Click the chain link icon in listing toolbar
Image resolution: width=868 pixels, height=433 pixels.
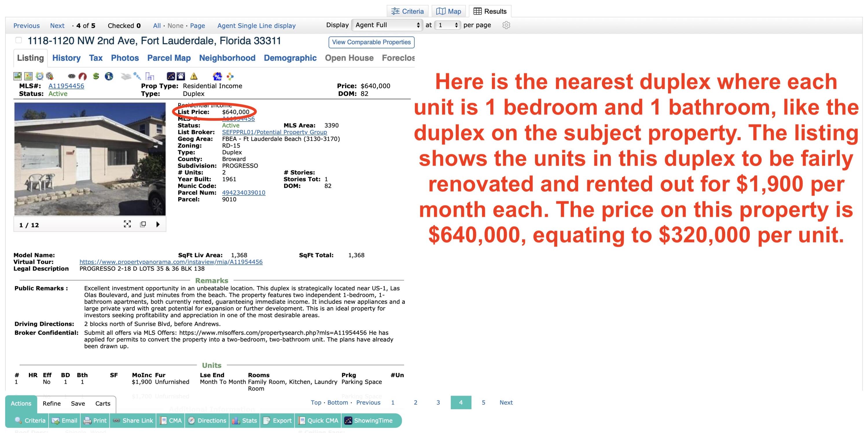point(72,76)
